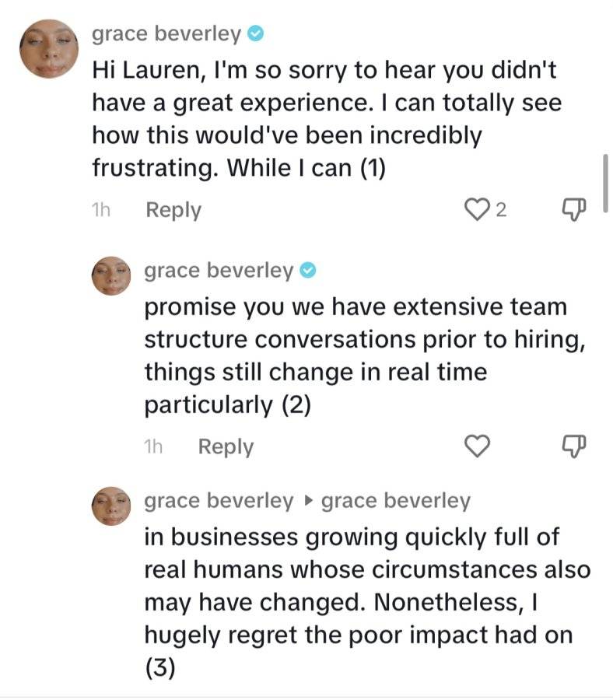Open profile picture of first commenter
613x700 pixels.
pyautogui.click(x=49, y=48)
